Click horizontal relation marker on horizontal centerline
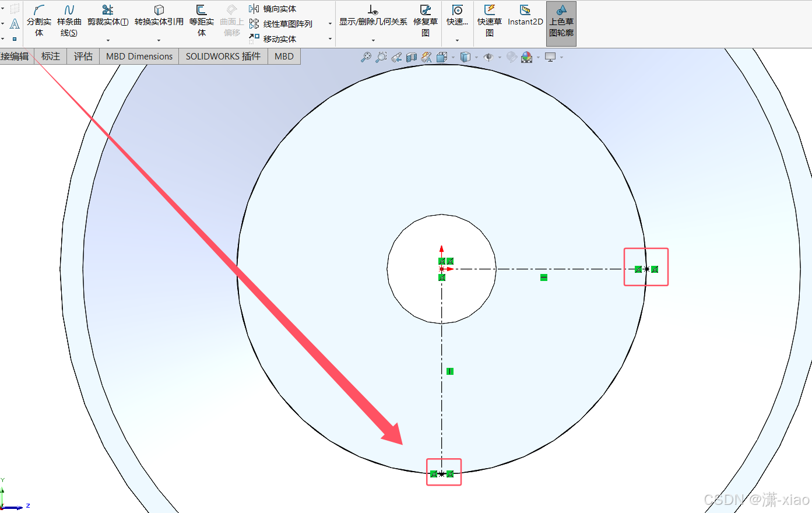This screenshot has width=812, height=513. (x=544, y=277)
